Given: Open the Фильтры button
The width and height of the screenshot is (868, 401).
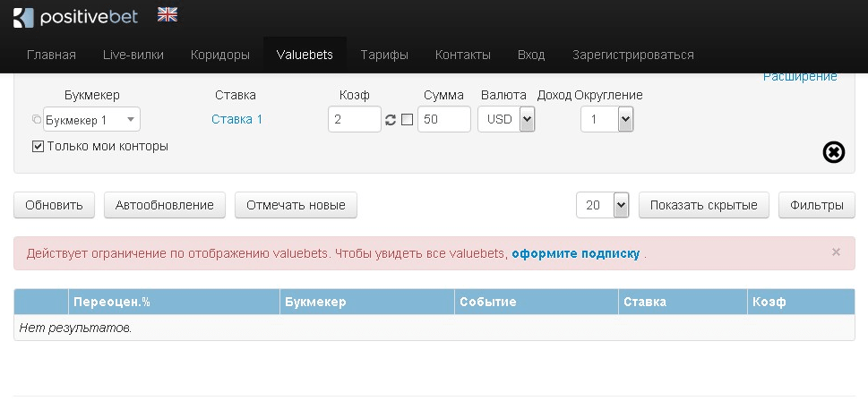Looking at the screenshot, I should (817, 205).
